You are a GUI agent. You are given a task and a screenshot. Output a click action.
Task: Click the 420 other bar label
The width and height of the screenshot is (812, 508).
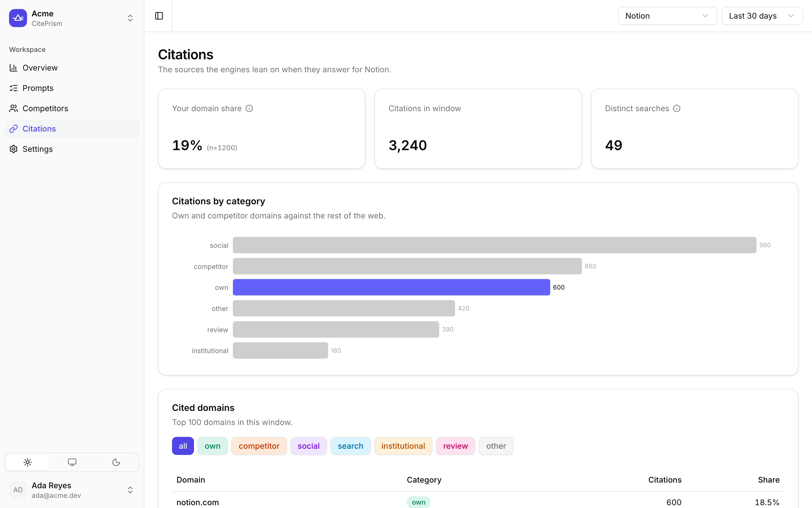click(464, 308)
